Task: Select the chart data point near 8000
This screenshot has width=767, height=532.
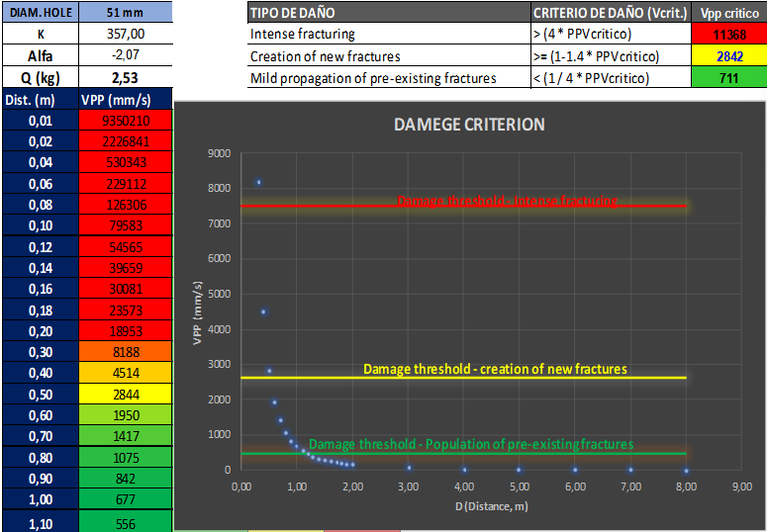Action: coord(258,182)
